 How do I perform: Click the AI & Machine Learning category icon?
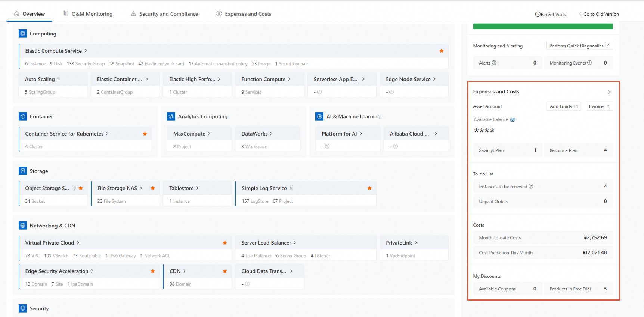319,116
